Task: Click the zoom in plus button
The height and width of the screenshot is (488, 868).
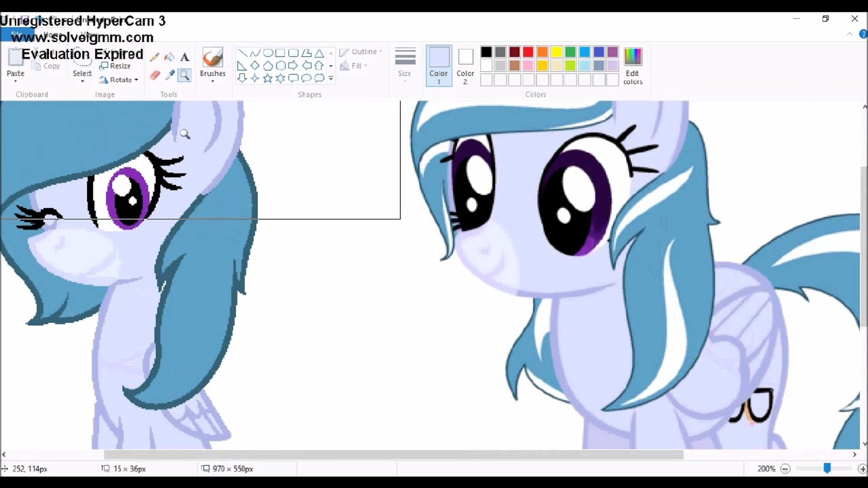Action: [x=862, y=468]
